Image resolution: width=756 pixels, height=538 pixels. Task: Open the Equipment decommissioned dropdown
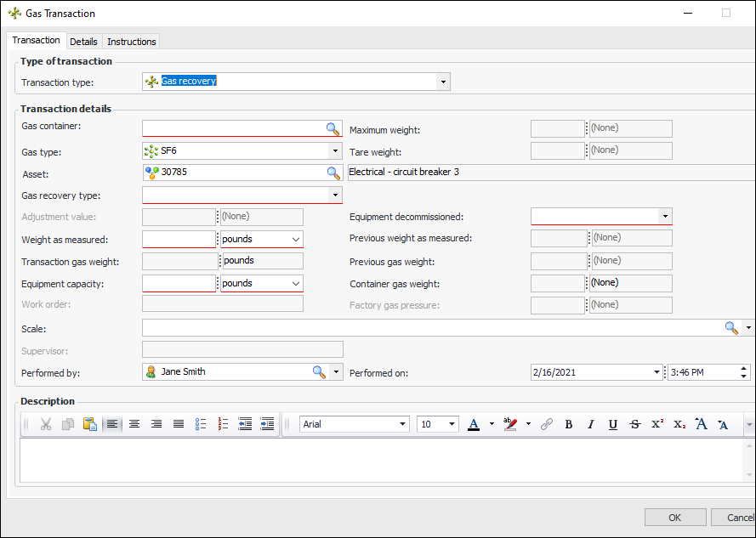pyautogui.click(x=665, y=217)
